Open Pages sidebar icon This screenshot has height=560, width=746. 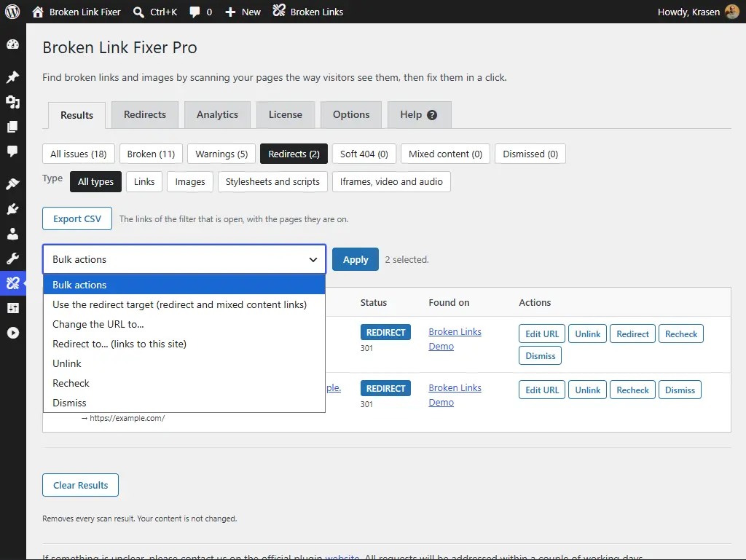(x=13, y=127)
